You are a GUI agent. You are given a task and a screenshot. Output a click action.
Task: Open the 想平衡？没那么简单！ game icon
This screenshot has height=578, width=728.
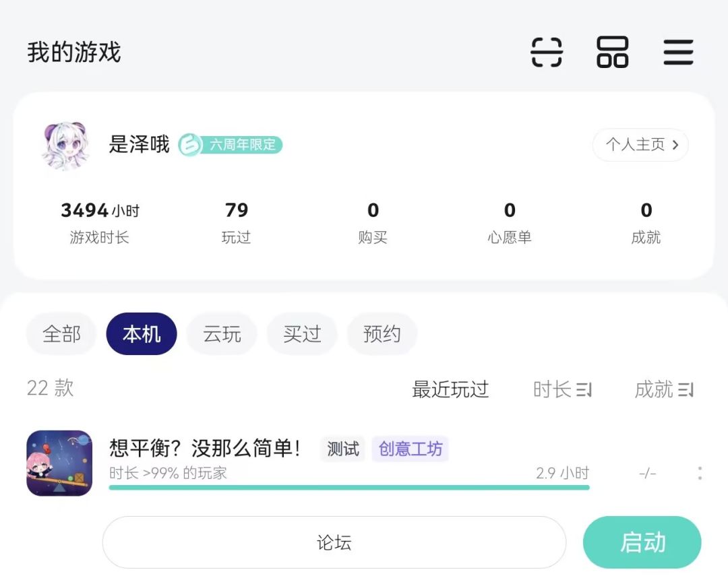click(x=59, y=463)
